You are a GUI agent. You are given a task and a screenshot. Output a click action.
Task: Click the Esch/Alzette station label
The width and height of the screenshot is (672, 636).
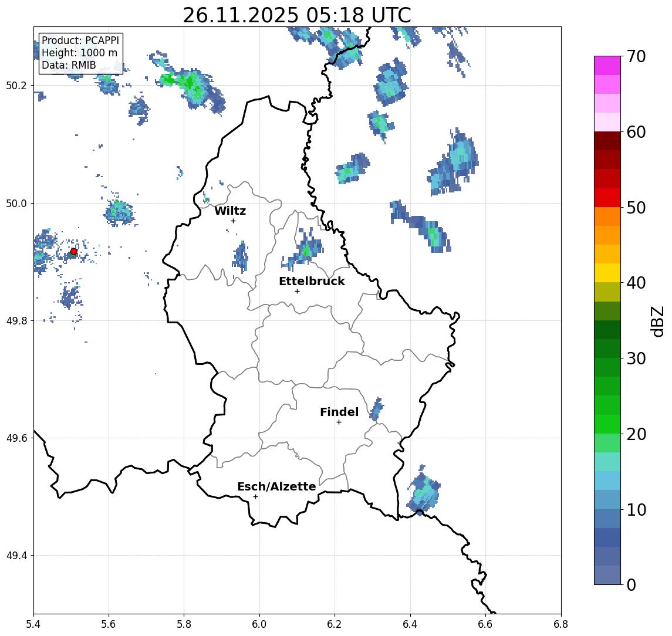276,486
